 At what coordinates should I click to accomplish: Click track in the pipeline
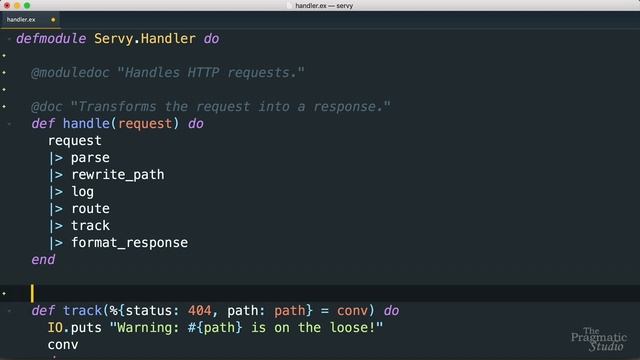tap(90, 226)
